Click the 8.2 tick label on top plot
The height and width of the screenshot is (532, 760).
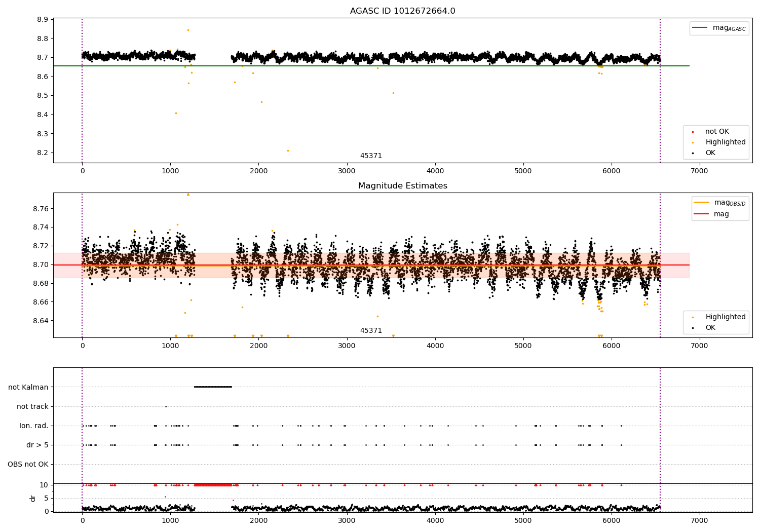[43, 153]
